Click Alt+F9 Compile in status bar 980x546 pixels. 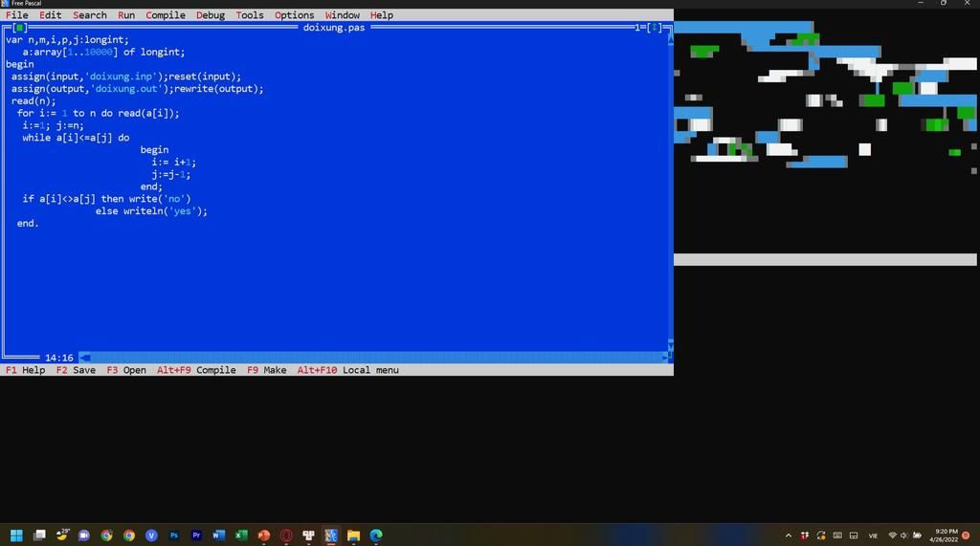[x=196, y=370]
